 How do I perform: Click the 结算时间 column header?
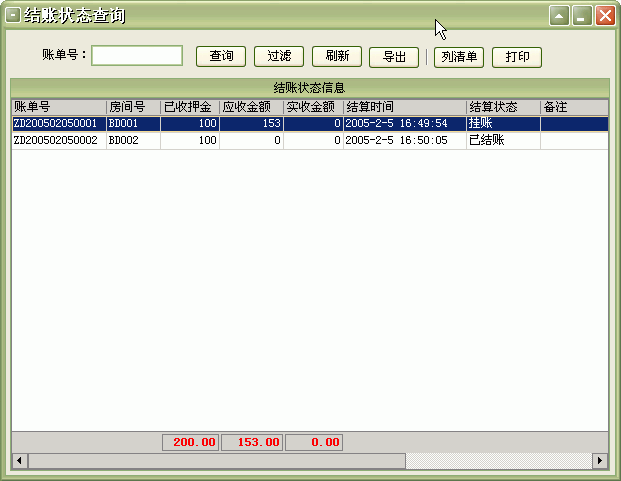coord(404,107)
